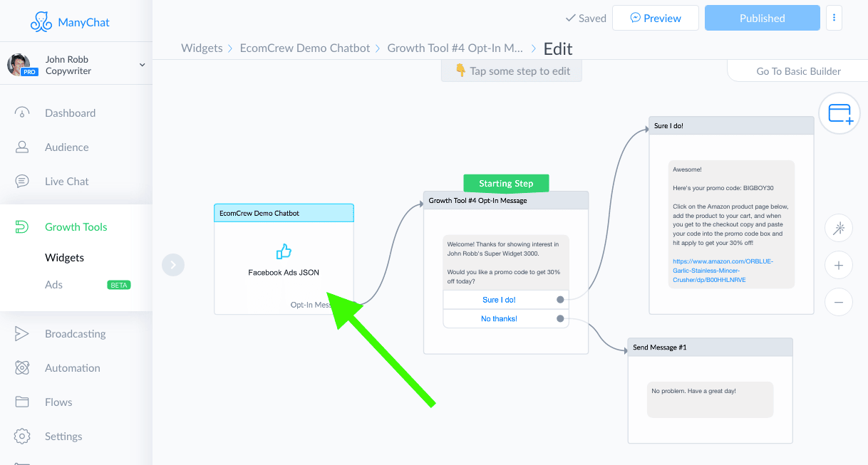
Task: Click the Preview button
Action: [x=656, y=19]
